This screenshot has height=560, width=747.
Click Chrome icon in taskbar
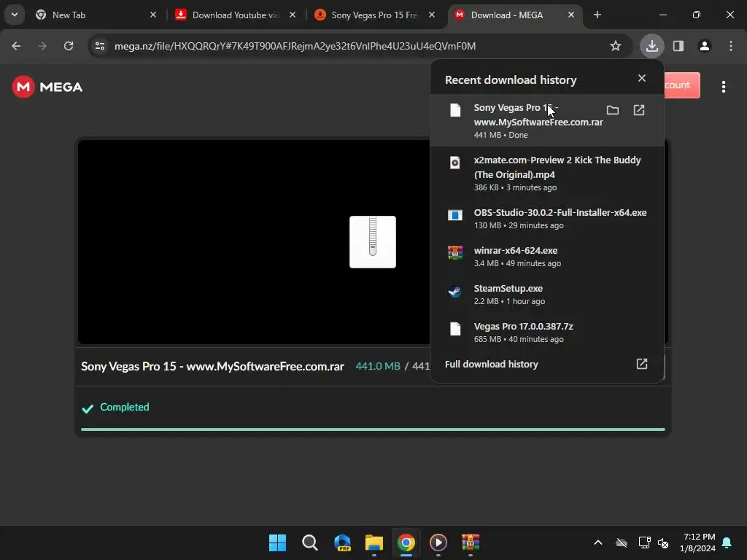[406, 542]
